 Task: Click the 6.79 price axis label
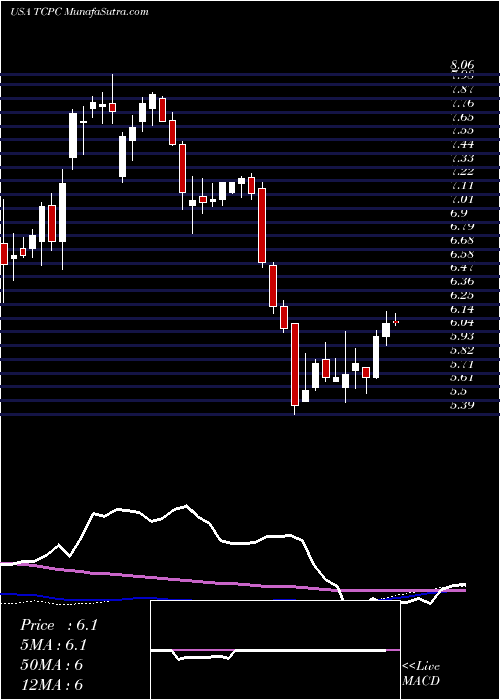[x=463, y=226]
